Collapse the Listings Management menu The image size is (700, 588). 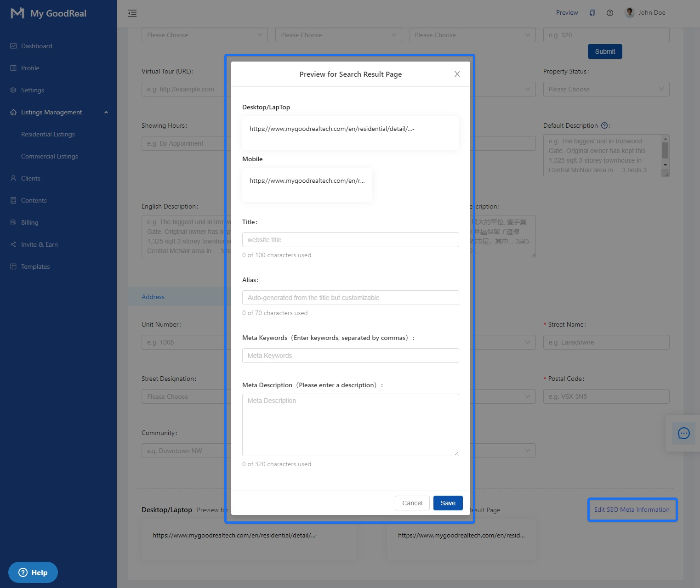106,112
